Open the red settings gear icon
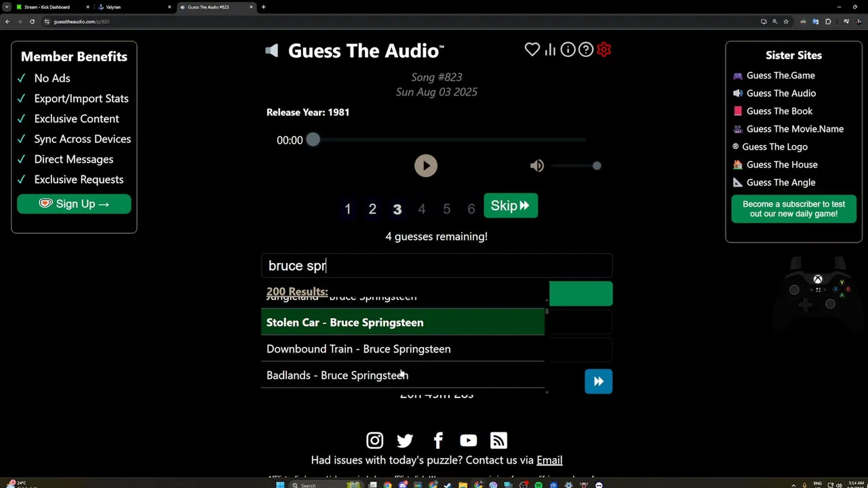The image size is (868, 488). (604, 49)
